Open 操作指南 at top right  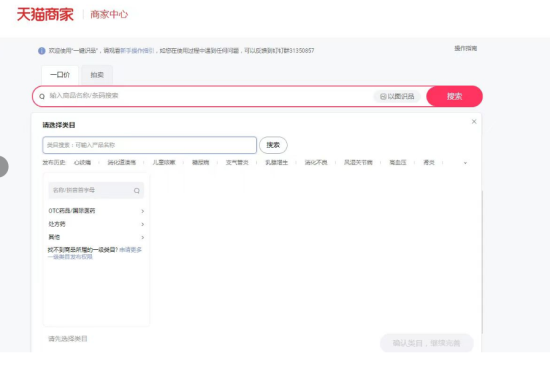click(x=465, y=48)
